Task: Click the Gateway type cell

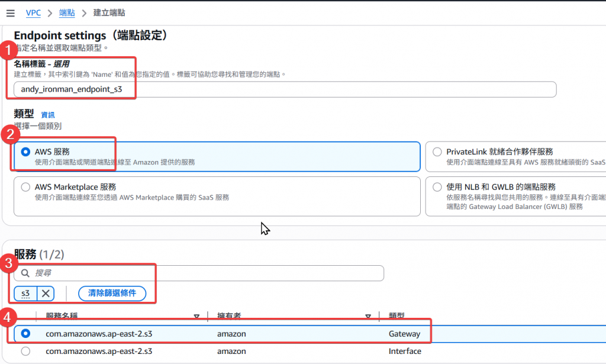Action: 404,334
